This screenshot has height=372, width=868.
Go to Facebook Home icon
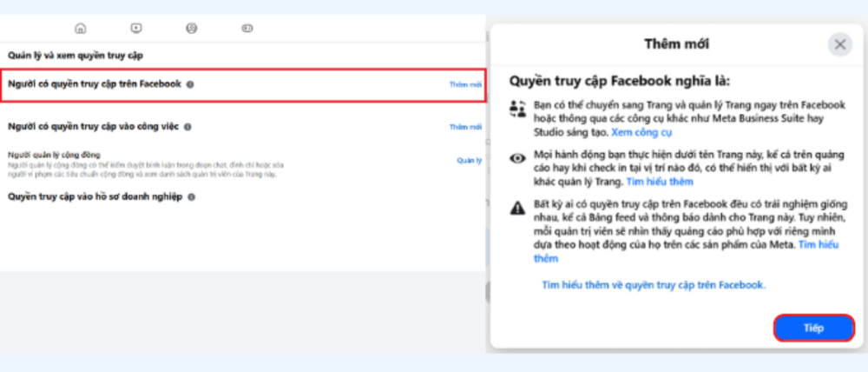tap(80, 29)
